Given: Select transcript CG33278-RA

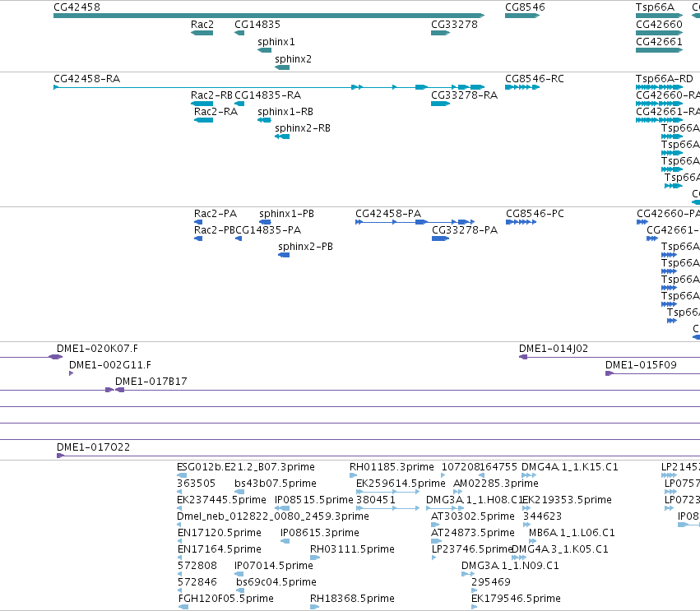Looking at the screenshot, I should tap(441, 104).
